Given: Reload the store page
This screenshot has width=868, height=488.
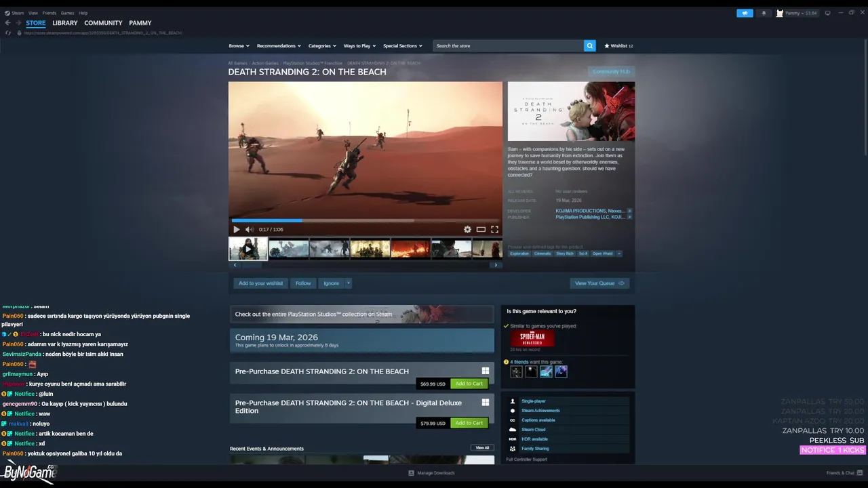Looking at the screenshot, I should point(8,33).
